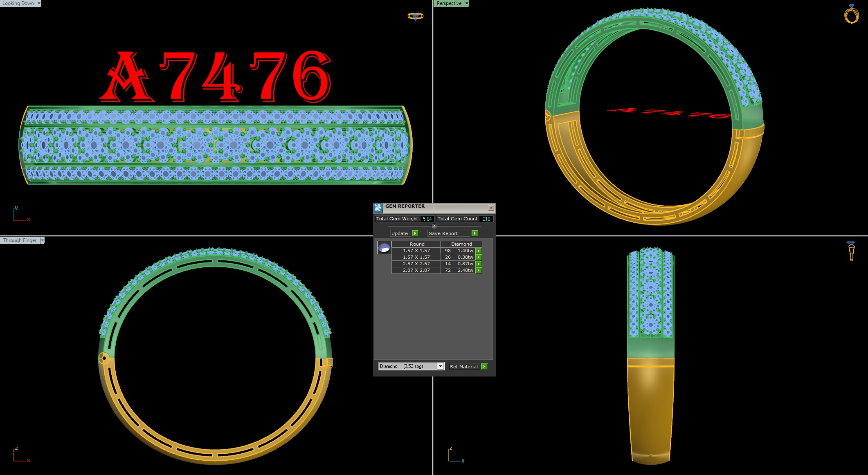Viewport: 868px width, 475px height.
Task: Click the Through Finger viewport label
Action: click(20, 240)
